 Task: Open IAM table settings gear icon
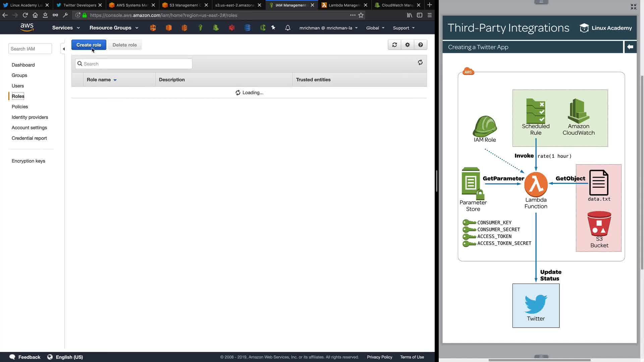[x=408, y=45]
